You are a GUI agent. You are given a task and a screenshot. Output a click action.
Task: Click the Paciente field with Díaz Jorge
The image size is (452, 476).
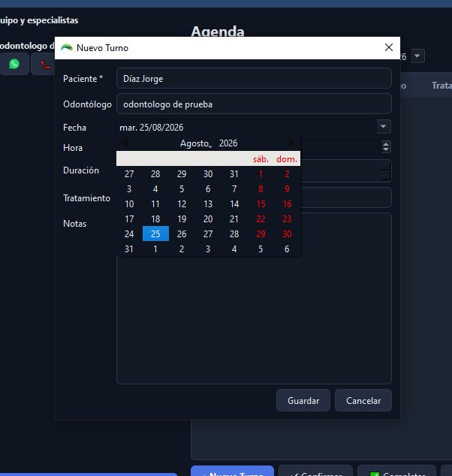(x=254, y=79)
